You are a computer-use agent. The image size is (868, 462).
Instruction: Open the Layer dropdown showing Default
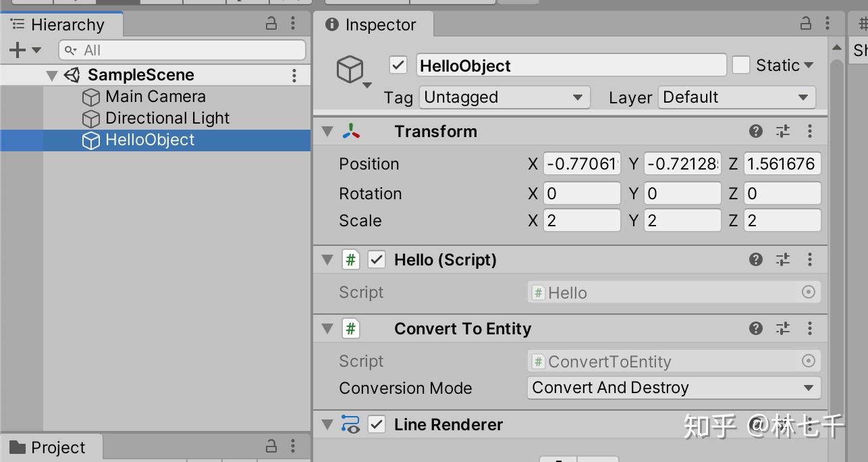(736, 97)
